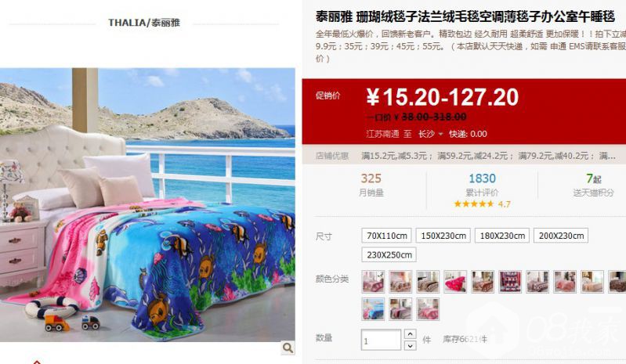Select the first color thumbnail in top row
The width and height of the screenshot is (626, 364).
pos(373,282)
